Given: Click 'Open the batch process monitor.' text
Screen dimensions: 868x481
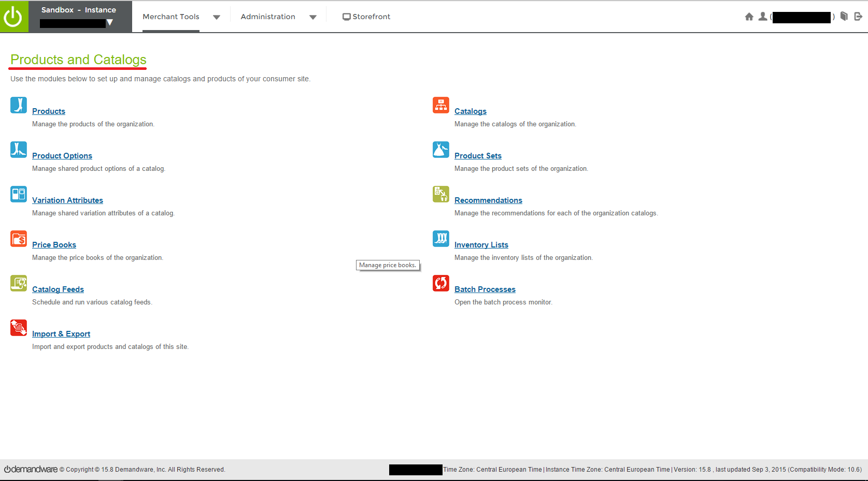Looking at the screenshot, I should pyautogui.click(x=503, y=302).
